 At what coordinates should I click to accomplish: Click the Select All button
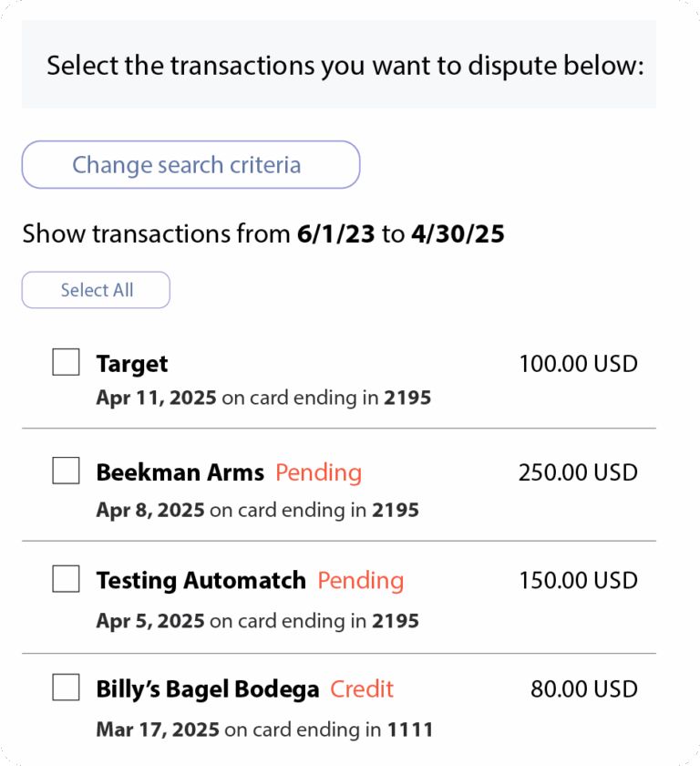pyautogui.click(x=97, y=290)
